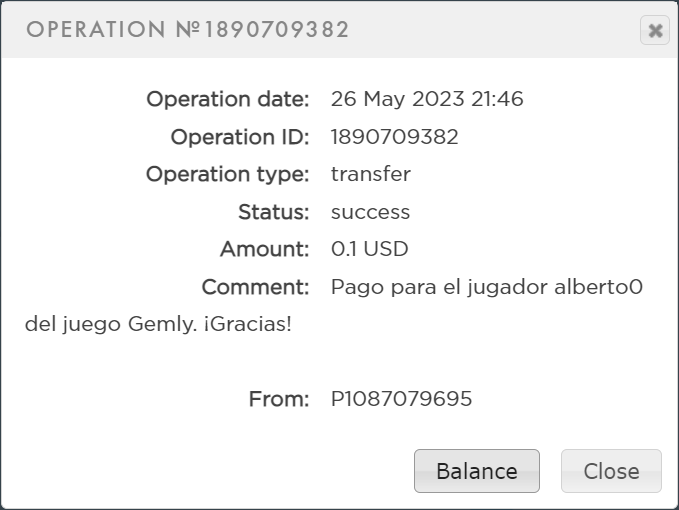Click the 'Operation type:' label
Viewport: 679px width, 510px height.
(x=228, y=174)
